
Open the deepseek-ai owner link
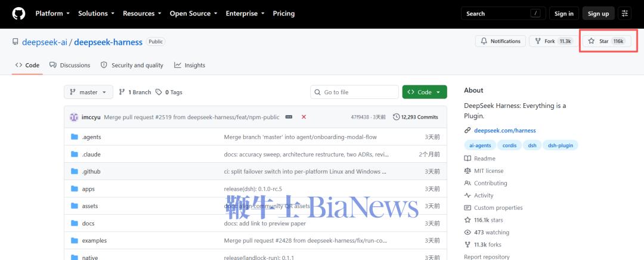coord(44,42)
